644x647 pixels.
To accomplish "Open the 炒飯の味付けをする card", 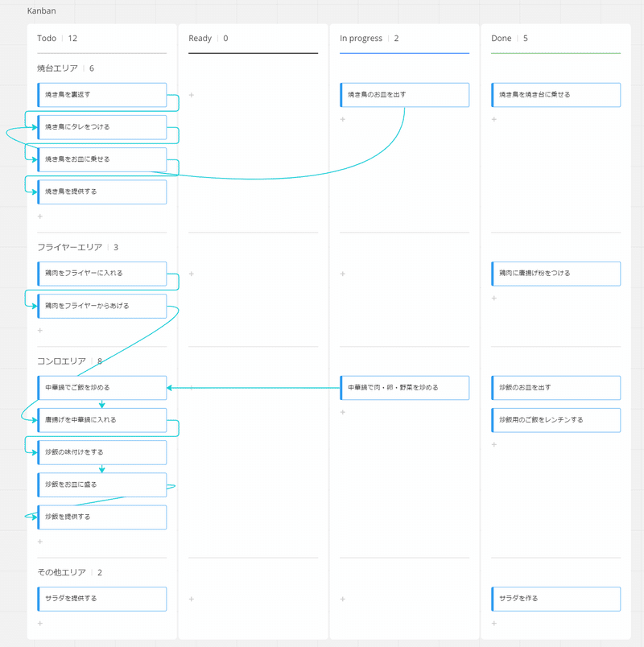I will pos(102,452).
